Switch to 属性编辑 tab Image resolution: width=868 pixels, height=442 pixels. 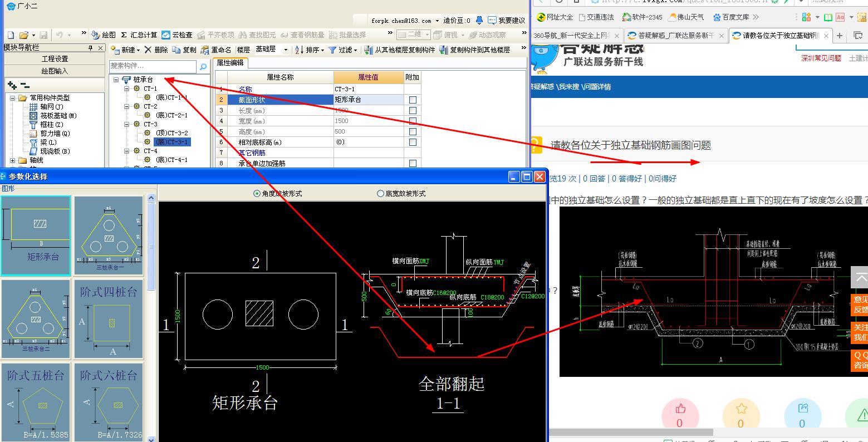tap(230, 63)
